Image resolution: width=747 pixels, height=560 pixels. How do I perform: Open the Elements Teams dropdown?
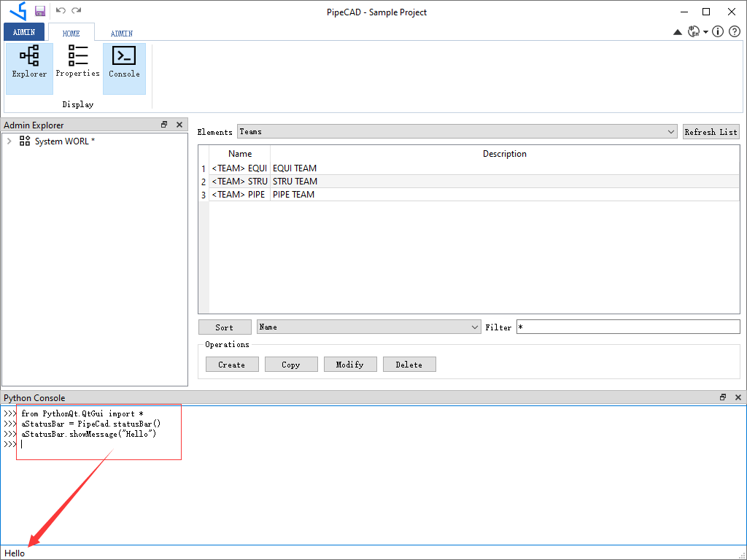click(671, 131)
